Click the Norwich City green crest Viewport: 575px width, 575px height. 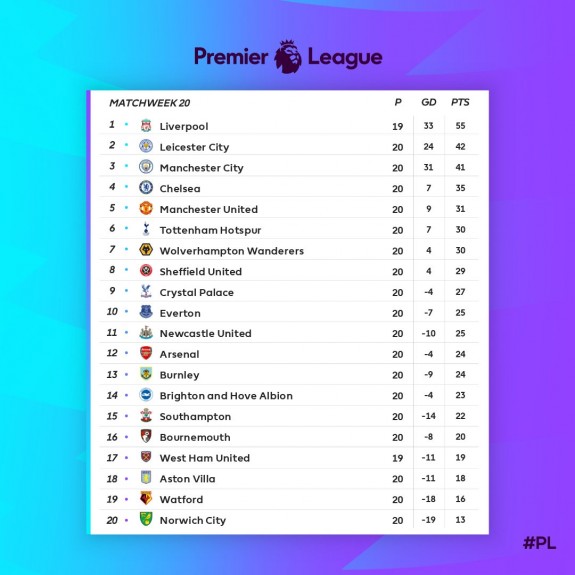[x=146, y=519]
